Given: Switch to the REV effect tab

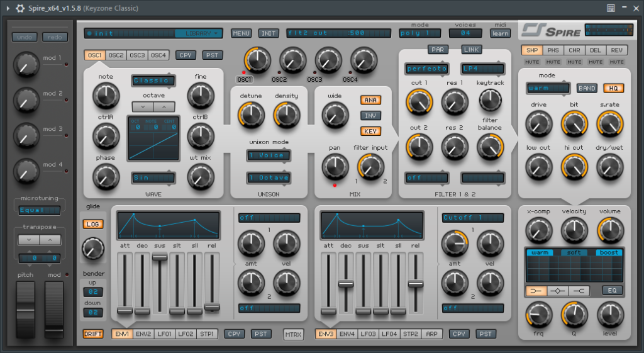Looking at the screenshot, I should 616,50.
